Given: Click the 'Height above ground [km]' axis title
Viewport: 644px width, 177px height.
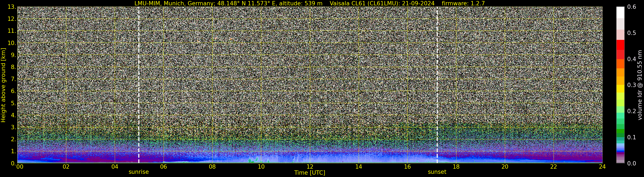Looking at the screenshot, I should click(3, 85).
